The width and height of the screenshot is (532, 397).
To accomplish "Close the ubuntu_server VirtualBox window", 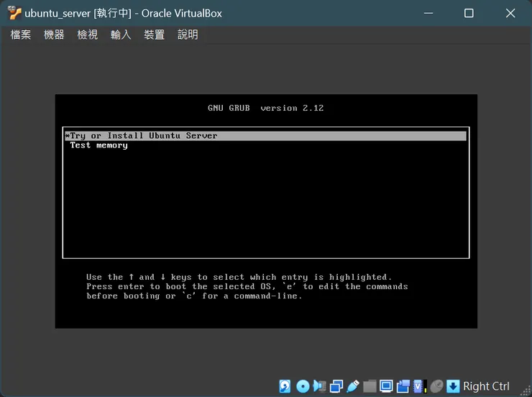I will pos(510,13).
